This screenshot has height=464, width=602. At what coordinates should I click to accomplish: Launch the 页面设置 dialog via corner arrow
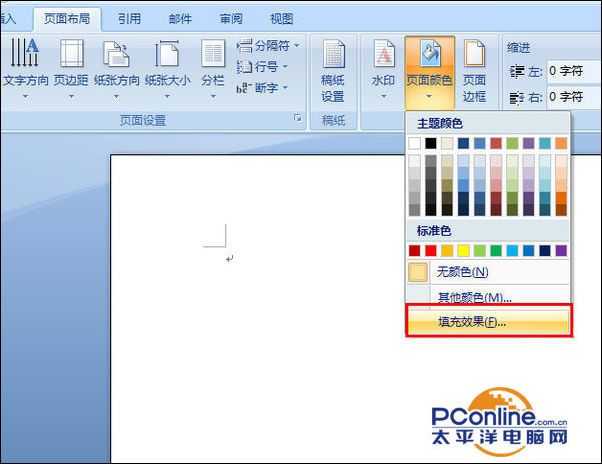(x=297, y=119)
